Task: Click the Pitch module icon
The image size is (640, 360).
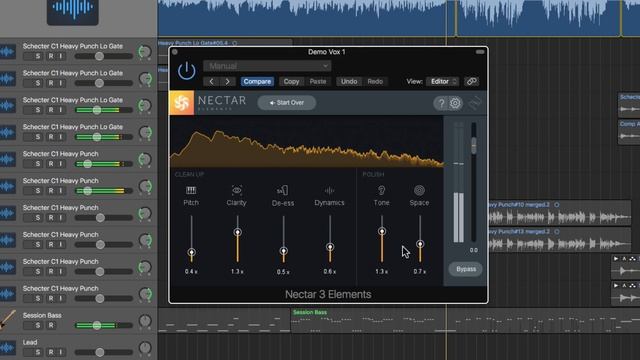Action: click(191, 190)
